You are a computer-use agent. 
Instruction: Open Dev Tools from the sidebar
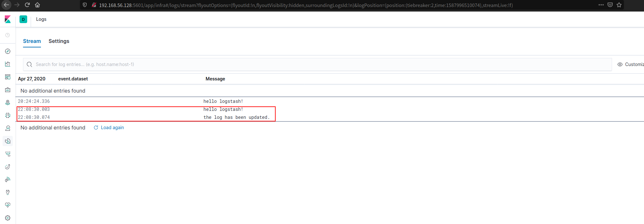(x=8, y=192)
